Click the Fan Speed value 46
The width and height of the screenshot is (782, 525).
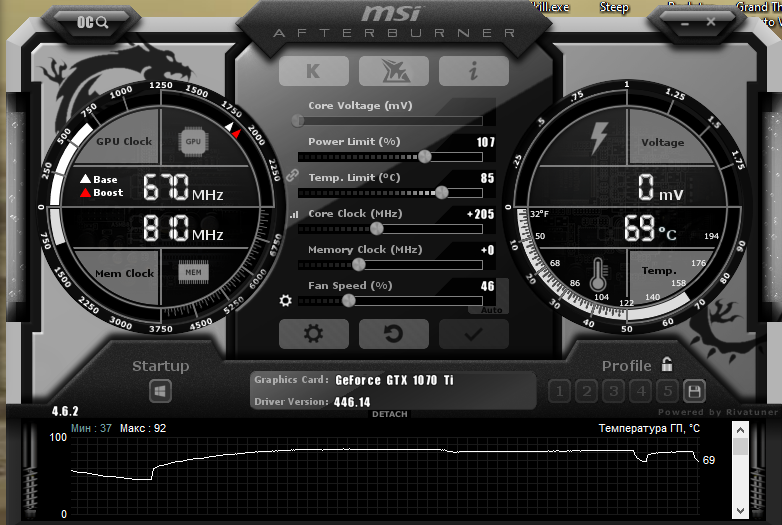487,286
